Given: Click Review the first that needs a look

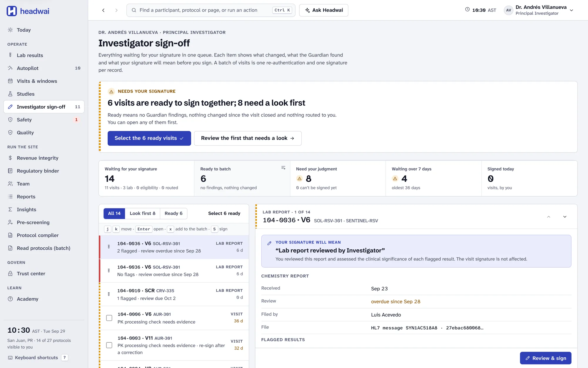Looking at the screenshot, I should click(248, 138).
